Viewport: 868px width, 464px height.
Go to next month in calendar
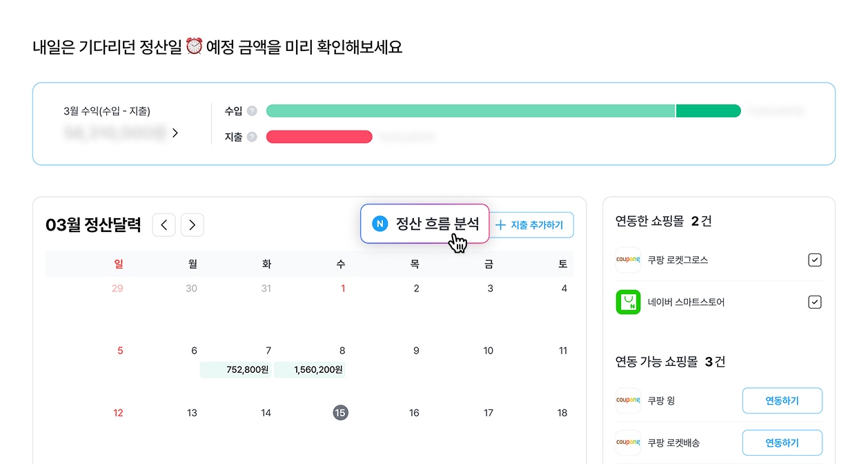pyautogui.click(x=193, y=225)
